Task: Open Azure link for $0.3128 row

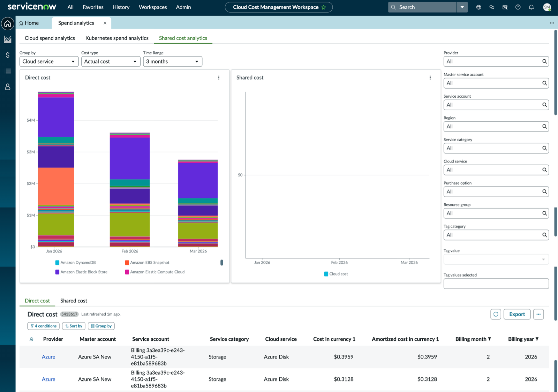Action: [x=48, y=379]
